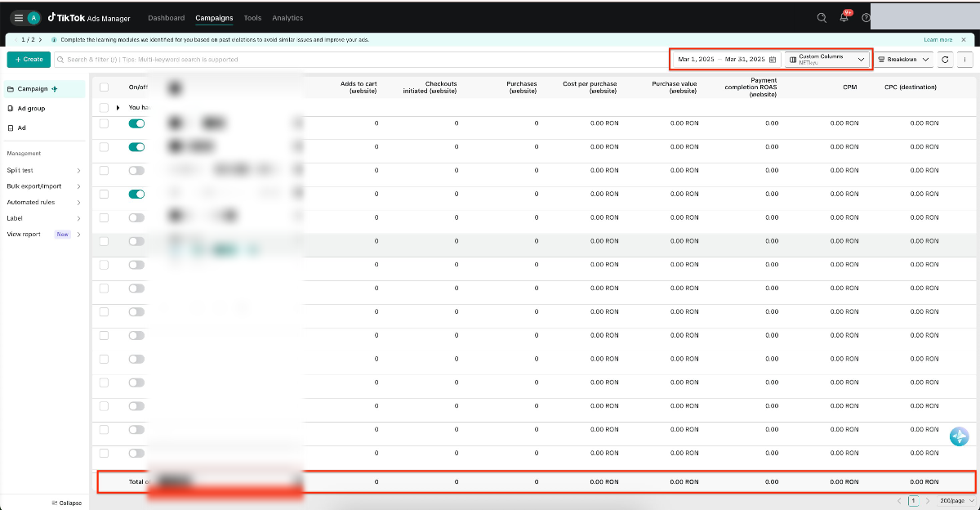Open the three-dot more options menu
This screenshot has width=980, height=510.
(x=964, y=60)
